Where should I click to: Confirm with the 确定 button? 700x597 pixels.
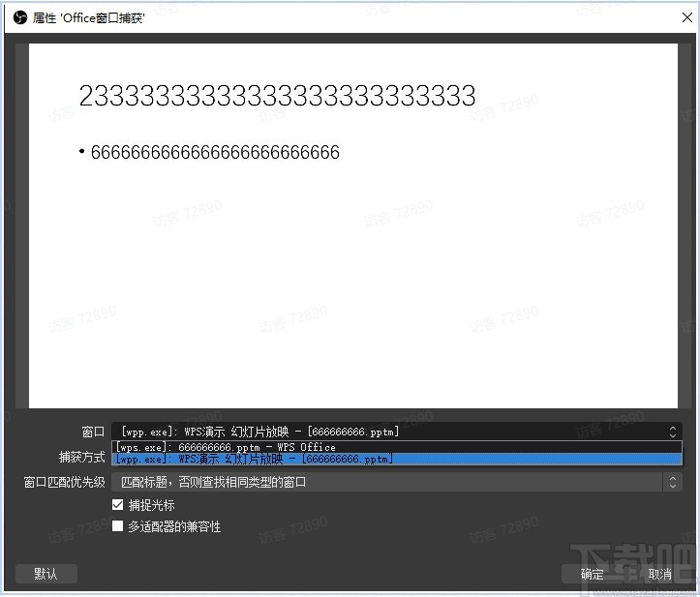coord(592,574)
